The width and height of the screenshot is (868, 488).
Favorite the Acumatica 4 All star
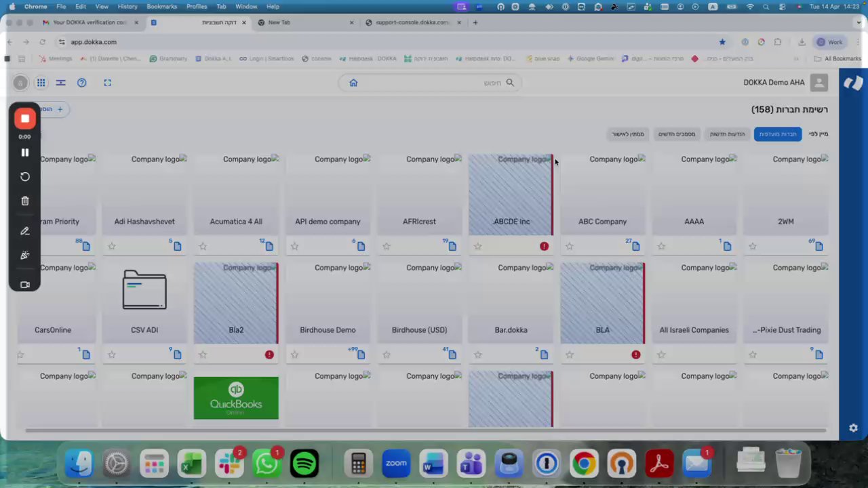click(x=203, y=246)
